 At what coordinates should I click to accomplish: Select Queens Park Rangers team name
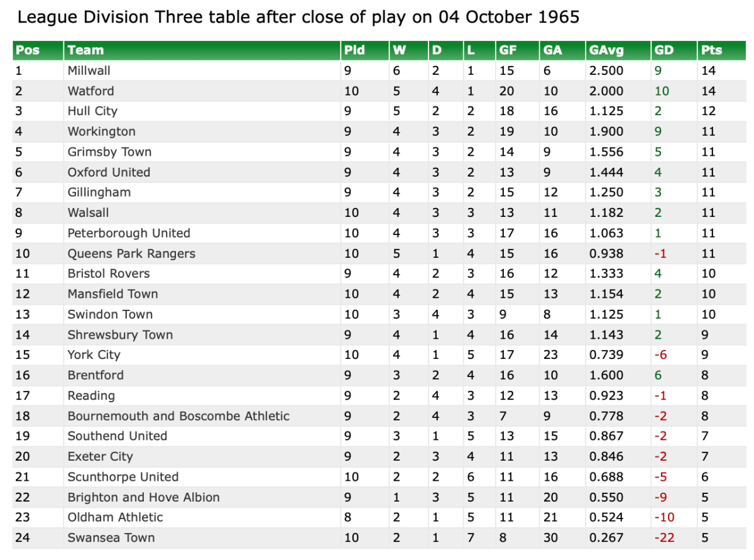131,253
